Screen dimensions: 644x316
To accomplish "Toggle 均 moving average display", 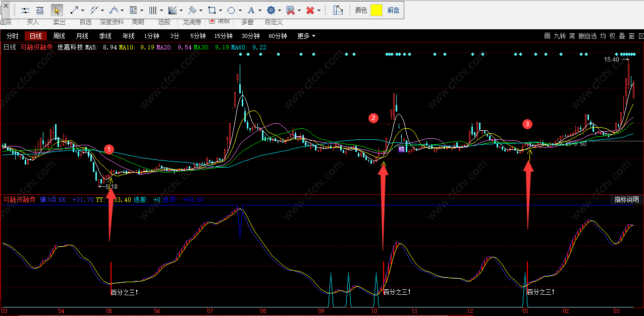I will [x=603, y=36].
